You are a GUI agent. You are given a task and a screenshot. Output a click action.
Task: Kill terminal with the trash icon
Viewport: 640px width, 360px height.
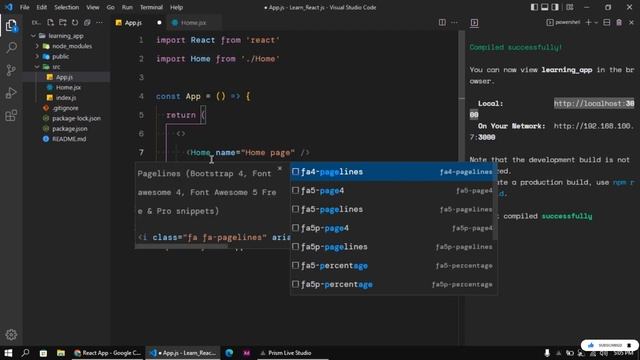pos(619,22)
